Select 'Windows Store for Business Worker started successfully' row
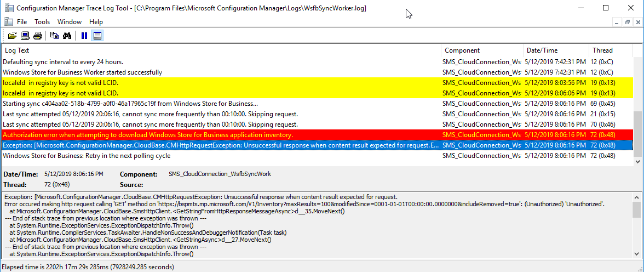The width and height of the screenshot is (644, 272). tap(317, 72)
